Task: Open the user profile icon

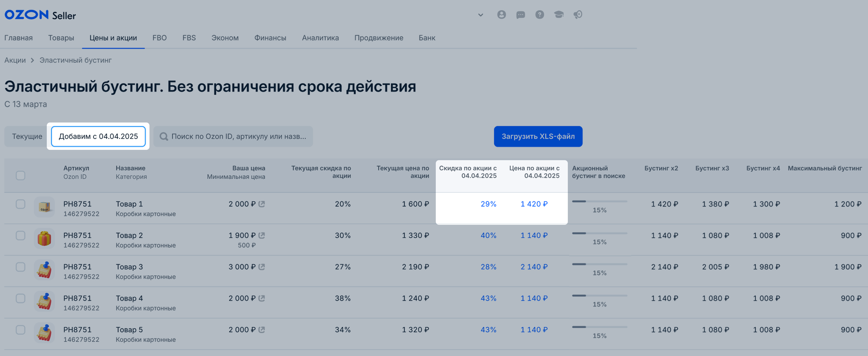Action: pos(501,14)
